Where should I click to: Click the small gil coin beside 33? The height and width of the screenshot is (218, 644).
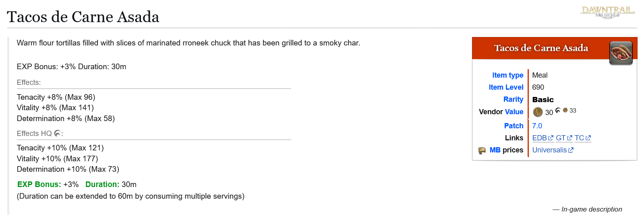tap(565, 110)
